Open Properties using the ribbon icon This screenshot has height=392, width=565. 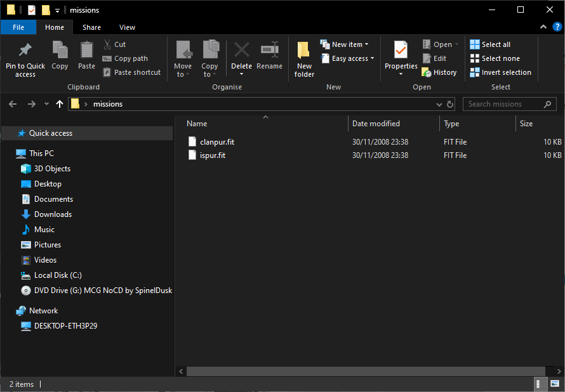pyautogui.click(x=401, y=51)
